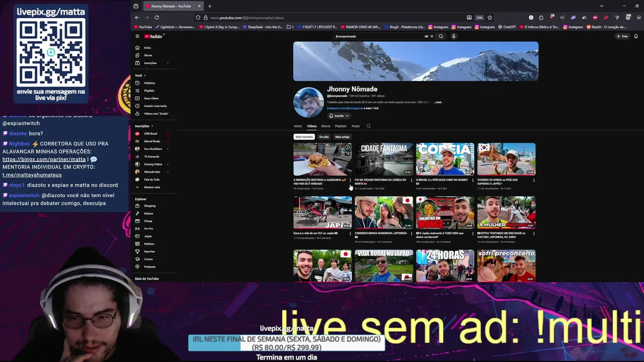This screenshot has width=644, height=362.
Task: Reload the page in the browser
Action: point(156,18)
